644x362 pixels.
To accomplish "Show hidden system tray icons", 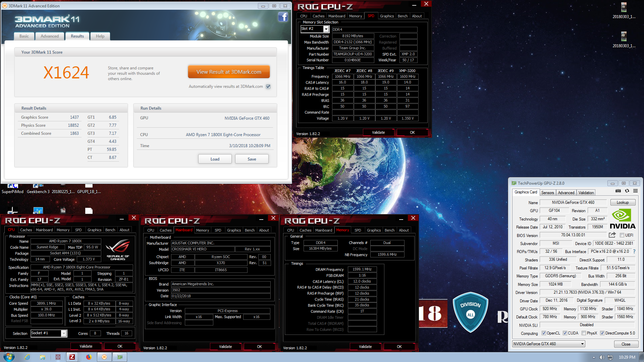I will (594, 357).
